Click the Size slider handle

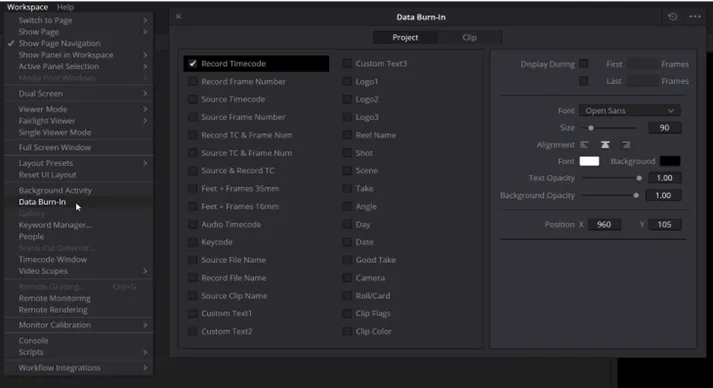click(x=591, y=128)
